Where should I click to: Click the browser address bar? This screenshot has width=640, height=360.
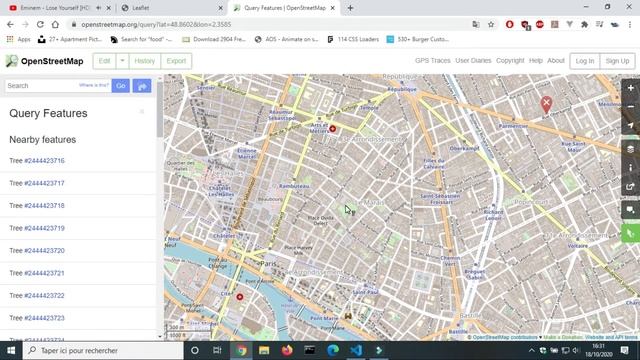point(269,24)
